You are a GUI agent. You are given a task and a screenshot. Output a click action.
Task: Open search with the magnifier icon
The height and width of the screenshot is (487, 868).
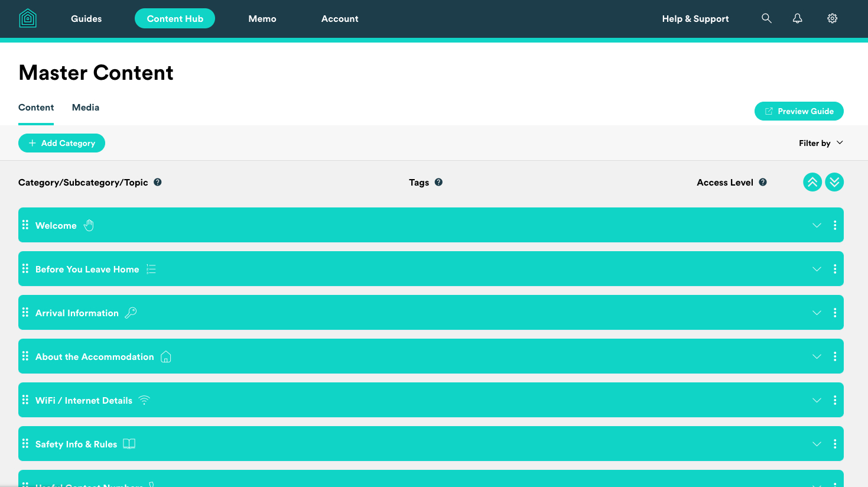tap(766, 18)
